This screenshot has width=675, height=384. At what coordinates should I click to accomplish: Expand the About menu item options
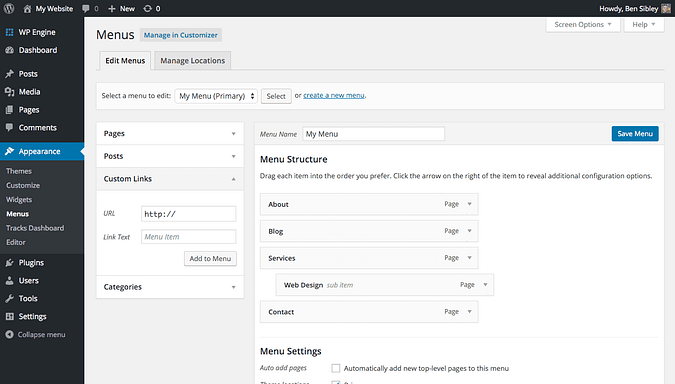[x=470, y=204]
